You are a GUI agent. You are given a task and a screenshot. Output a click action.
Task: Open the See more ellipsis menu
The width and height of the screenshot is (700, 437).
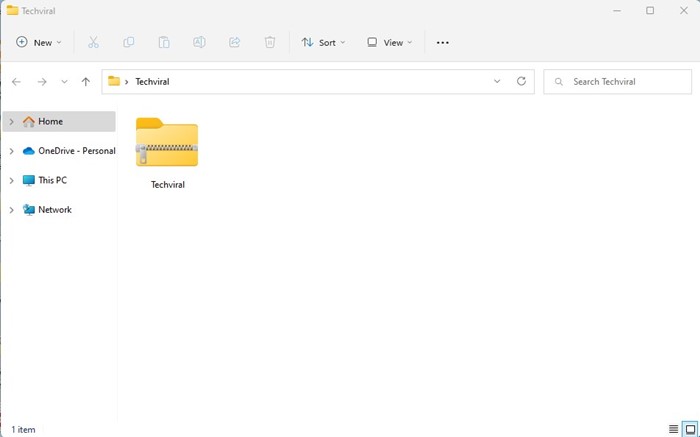442,42
